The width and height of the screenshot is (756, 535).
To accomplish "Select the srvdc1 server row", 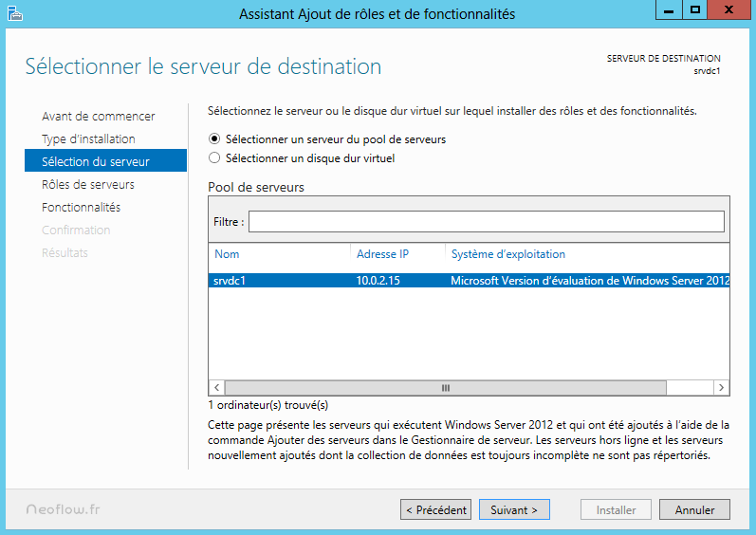I will [x=469, y=281].
